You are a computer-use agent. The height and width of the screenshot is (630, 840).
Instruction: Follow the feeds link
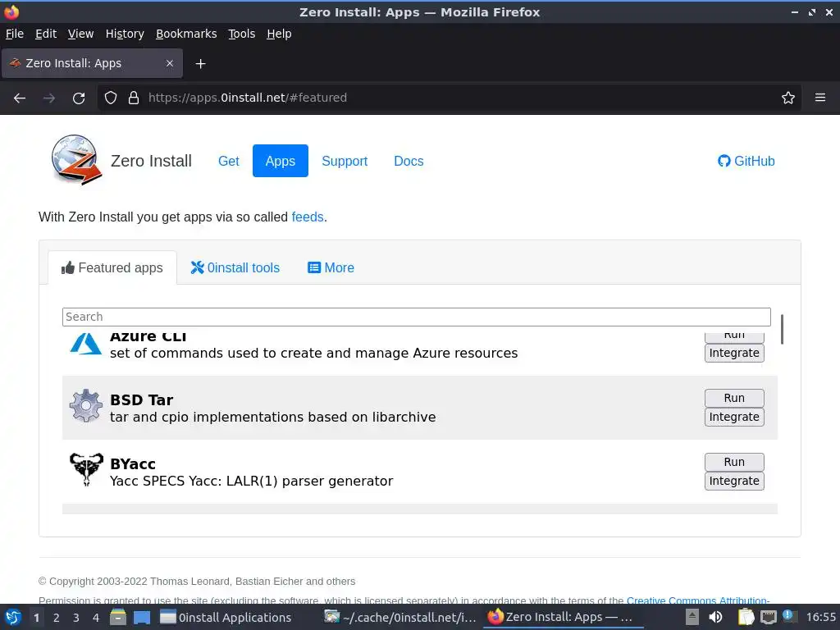[308, 217]
